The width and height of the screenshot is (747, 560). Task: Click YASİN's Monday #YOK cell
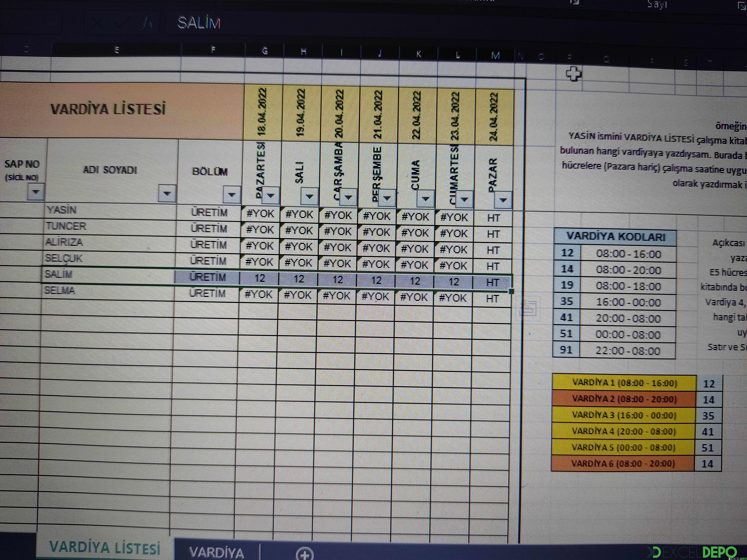tap(261, 213)
